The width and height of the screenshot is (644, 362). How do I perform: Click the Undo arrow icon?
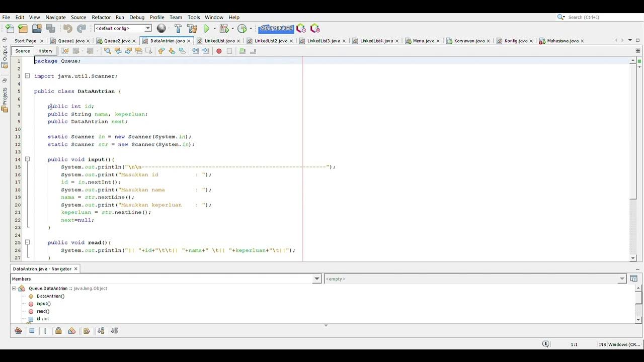point(68,29)
